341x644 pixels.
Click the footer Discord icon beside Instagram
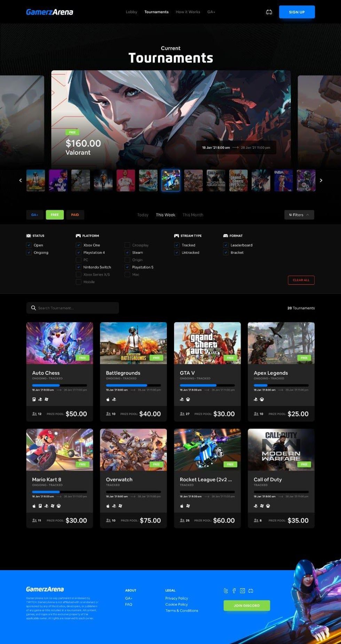point(251,591)
